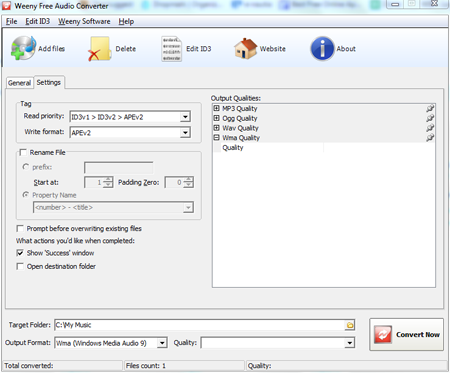Click the pin icon on Ogg Quality row
Image resolution: width=450 pixels, height=373 pixels.
(x=430, y=118)
